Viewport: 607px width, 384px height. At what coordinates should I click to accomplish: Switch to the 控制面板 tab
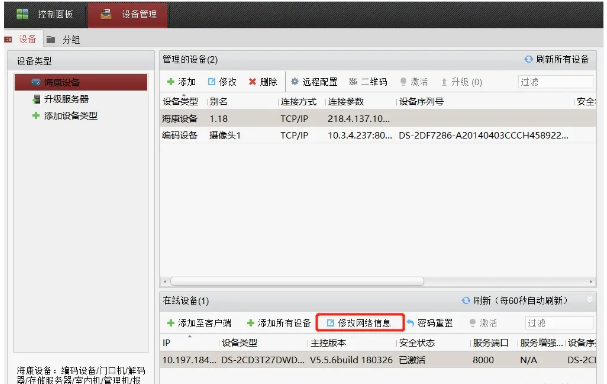pos(45,14)
